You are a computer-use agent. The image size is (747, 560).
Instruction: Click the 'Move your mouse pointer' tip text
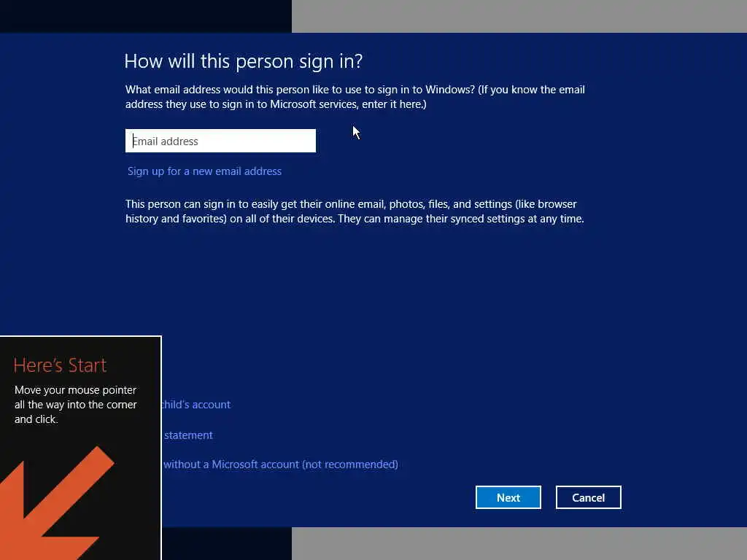75,404
